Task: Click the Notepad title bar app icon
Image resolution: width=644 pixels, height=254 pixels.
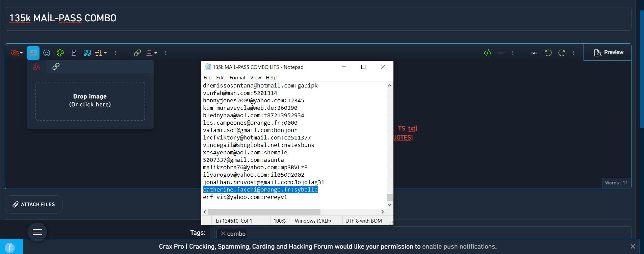Action: tap(208, 67)
